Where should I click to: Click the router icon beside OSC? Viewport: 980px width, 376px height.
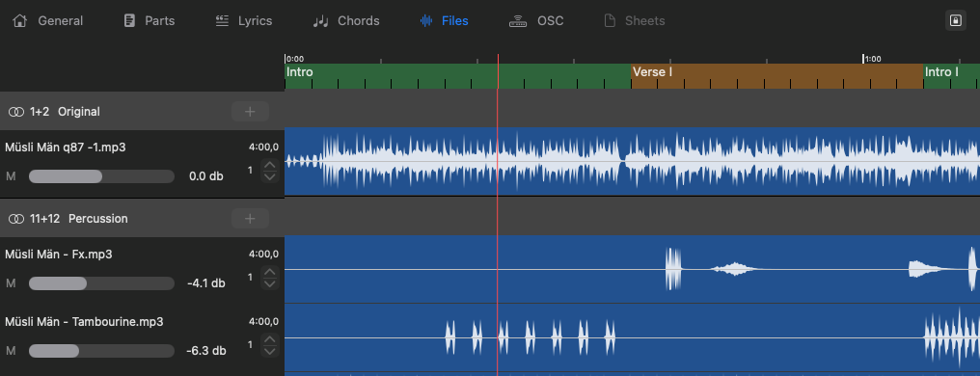[x=518, y=21]
